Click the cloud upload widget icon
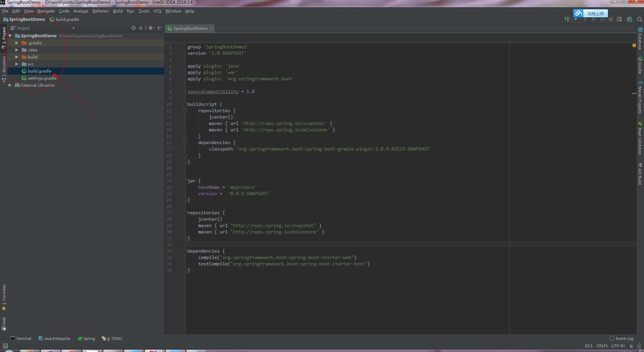Image resolution: width=644 pixels, height=352 pixels. (578, 13)
